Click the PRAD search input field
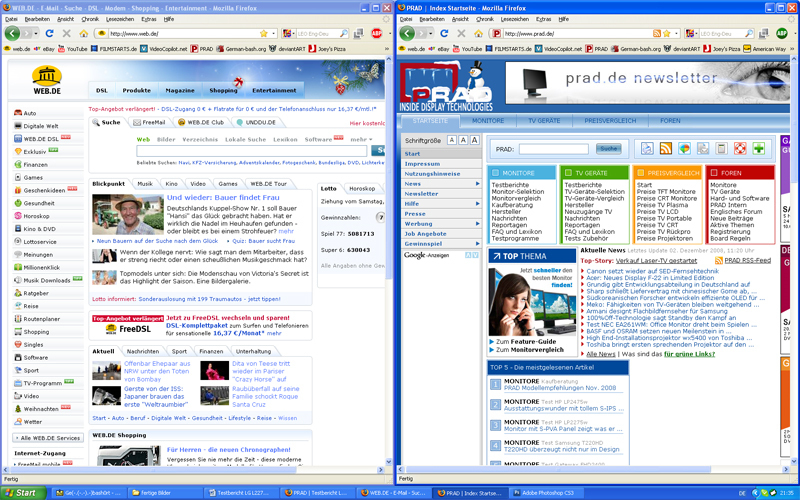The height and width of the screenshot is (500, 800). [x=554, y=149]
